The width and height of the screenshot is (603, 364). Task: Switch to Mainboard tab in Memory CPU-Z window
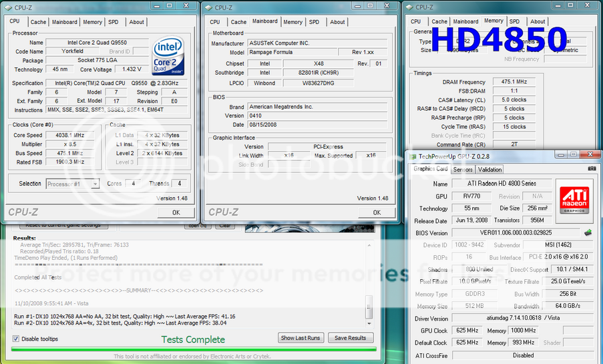click(x=465, y=21)
